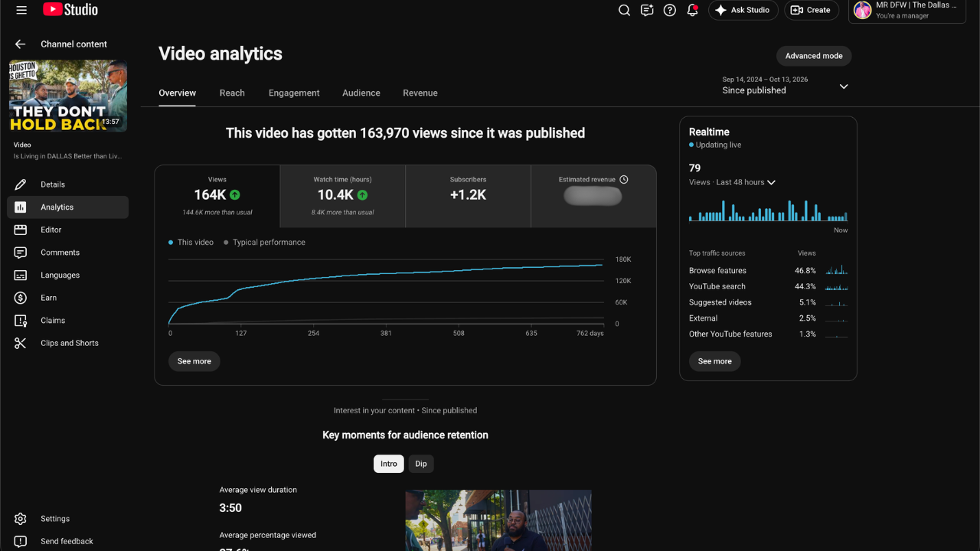Switch to the Revenue tab
The height and width of the screenshot is (551, 980).
tap(420, 93)
